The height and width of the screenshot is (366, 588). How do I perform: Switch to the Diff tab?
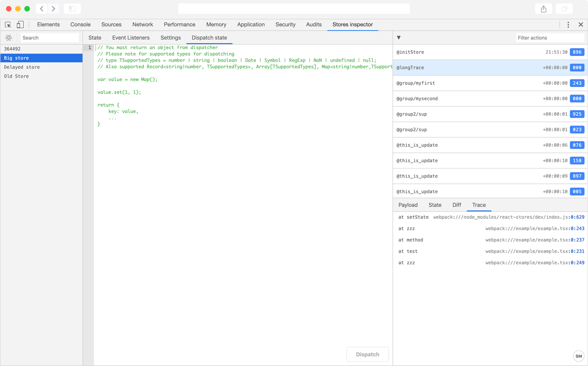coord(457,205)
